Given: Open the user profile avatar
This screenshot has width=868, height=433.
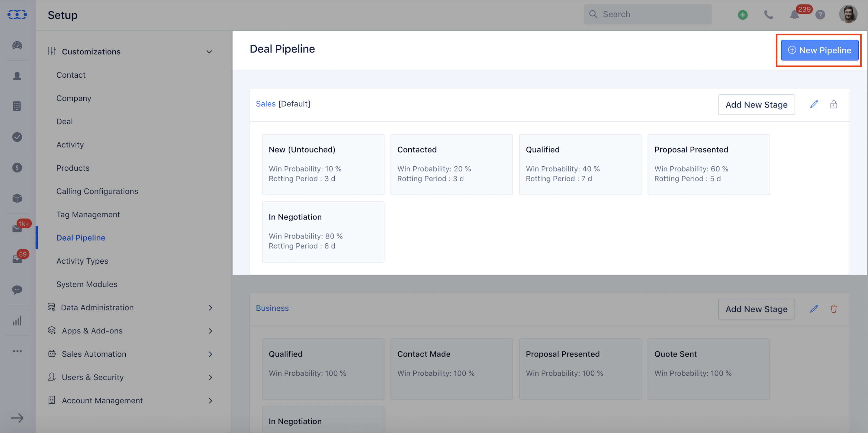Looking at the screenshot, I should [x=848, y=14].
